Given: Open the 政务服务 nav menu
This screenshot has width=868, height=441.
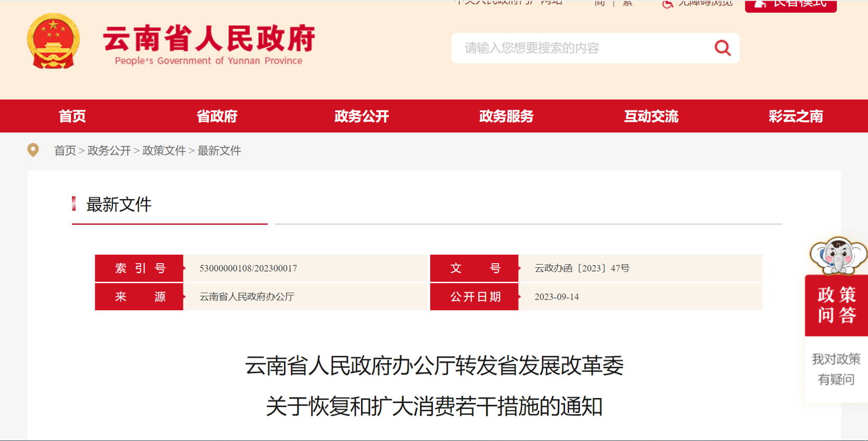Looking at the screenshot, I should 506,116.
